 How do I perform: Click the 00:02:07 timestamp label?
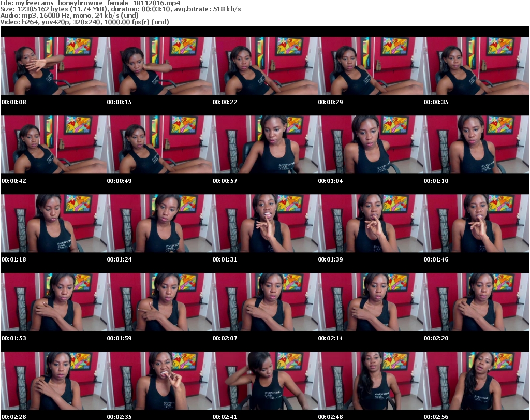pyautogui.click(x=225, y=338)
